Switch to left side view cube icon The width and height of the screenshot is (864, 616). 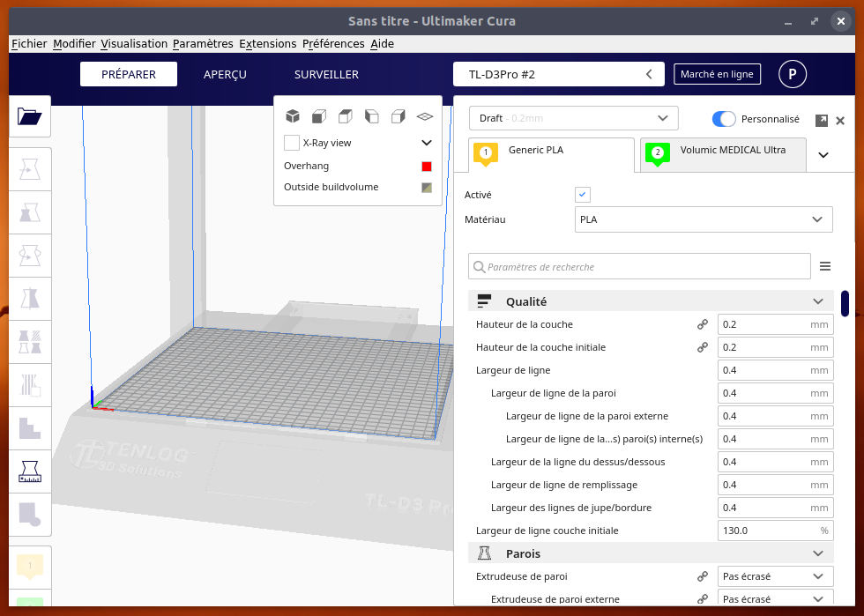pyautogui.click(x=372, y=116)
